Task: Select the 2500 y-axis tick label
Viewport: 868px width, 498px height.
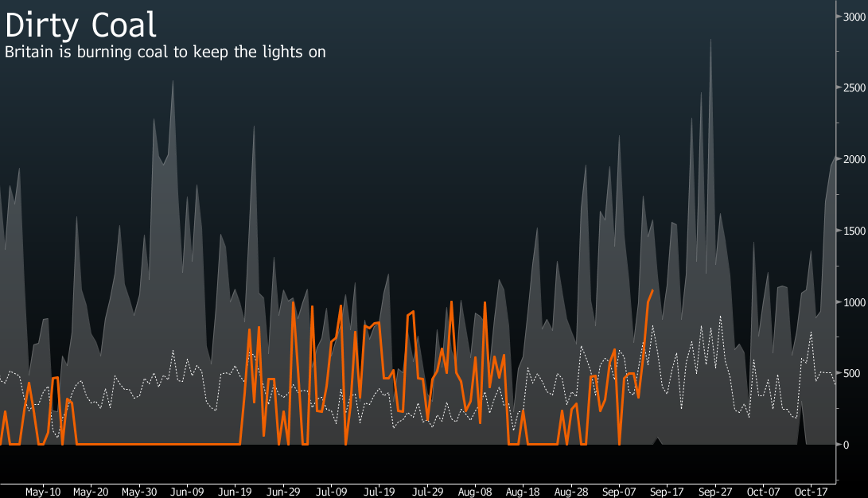Action: pyautogui.click(x=854, y=88)
